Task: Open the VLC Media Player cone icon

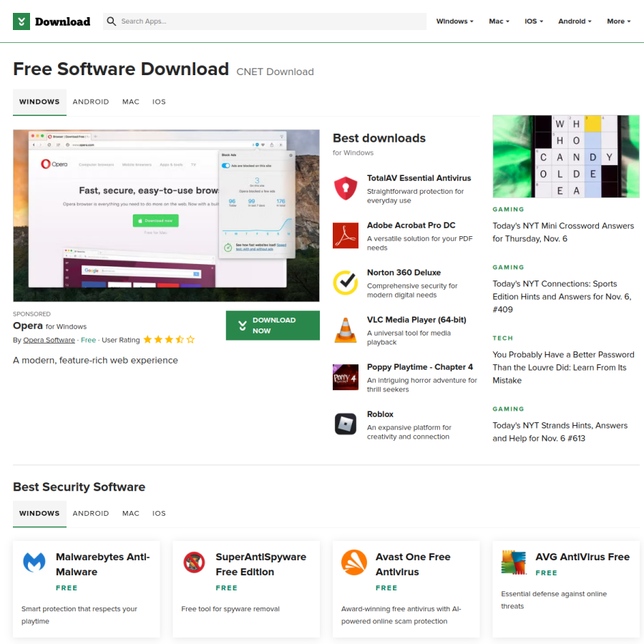Action: (x=346, y=330)
